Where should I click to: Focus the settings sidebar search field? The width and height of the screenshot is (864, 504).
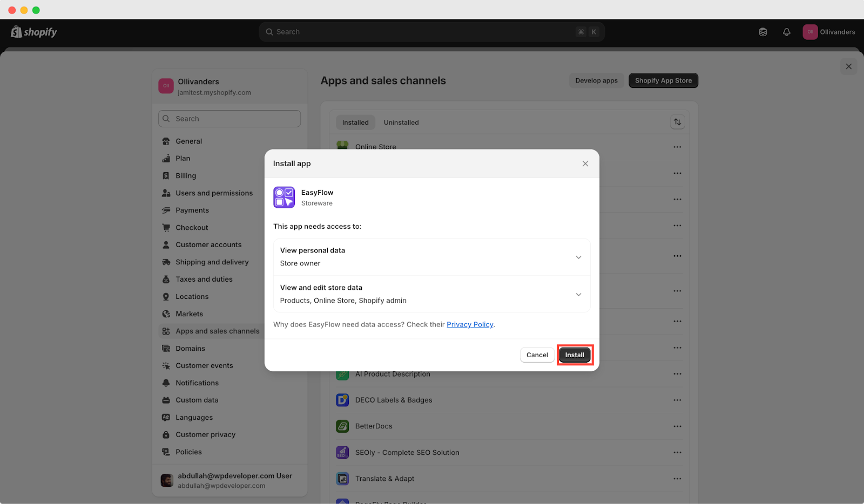pyautogui.click(x=230, y=119)
